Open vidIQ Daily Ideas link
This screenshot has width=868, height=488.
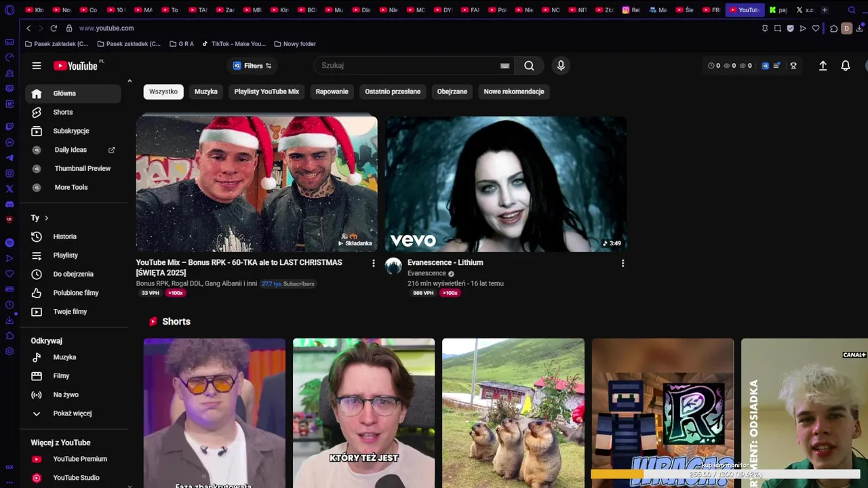73,150
